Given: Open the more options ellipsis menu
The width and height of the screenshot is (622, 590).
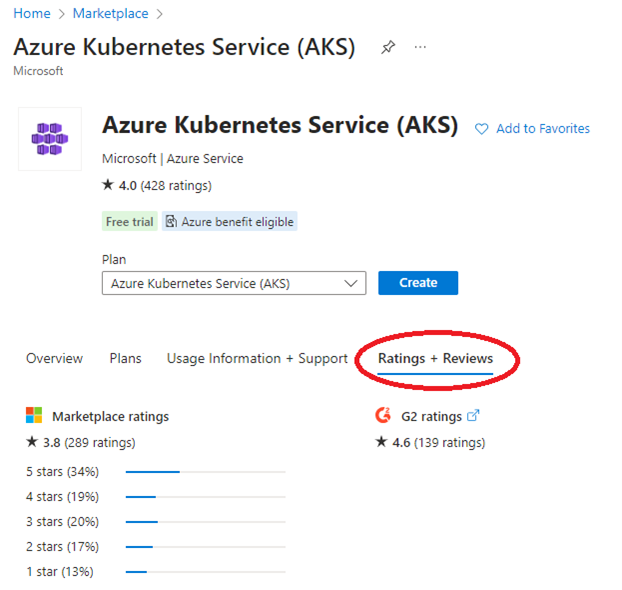Looking at the screenshot, I should (420, 48).
